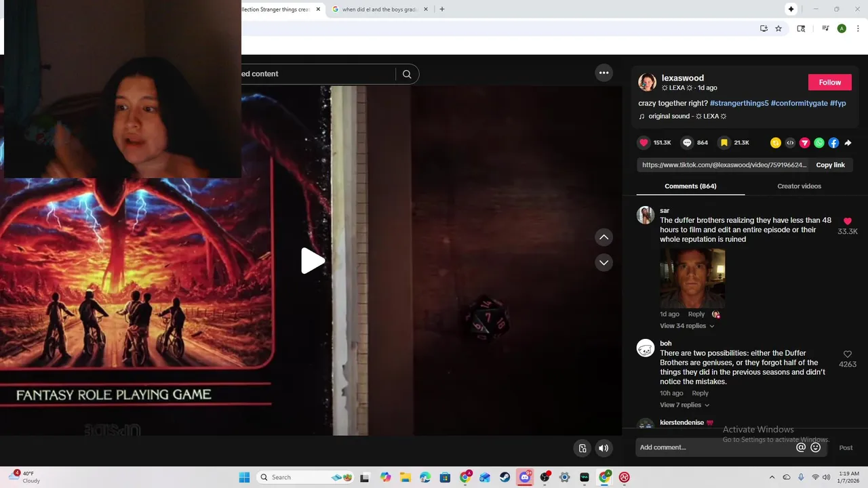Follow lexaswood

(829, 82)
